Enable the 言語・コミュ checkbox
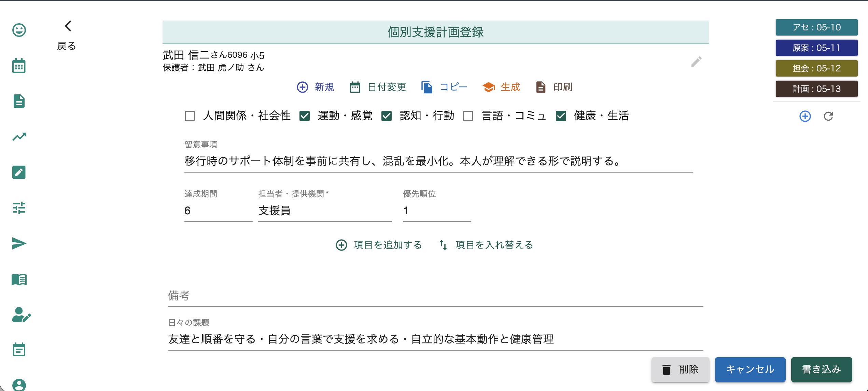 (x=468, y=116)
